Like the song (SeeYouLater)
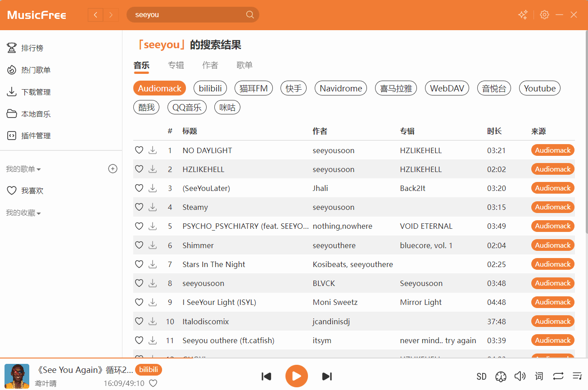Screen dimensions: 588x390 (139, 188)
